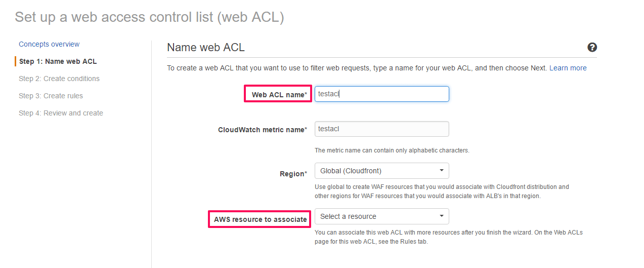Go to Step 4: Review and create
The width and height of the screenshot is (644, 268).
point(61,113)
